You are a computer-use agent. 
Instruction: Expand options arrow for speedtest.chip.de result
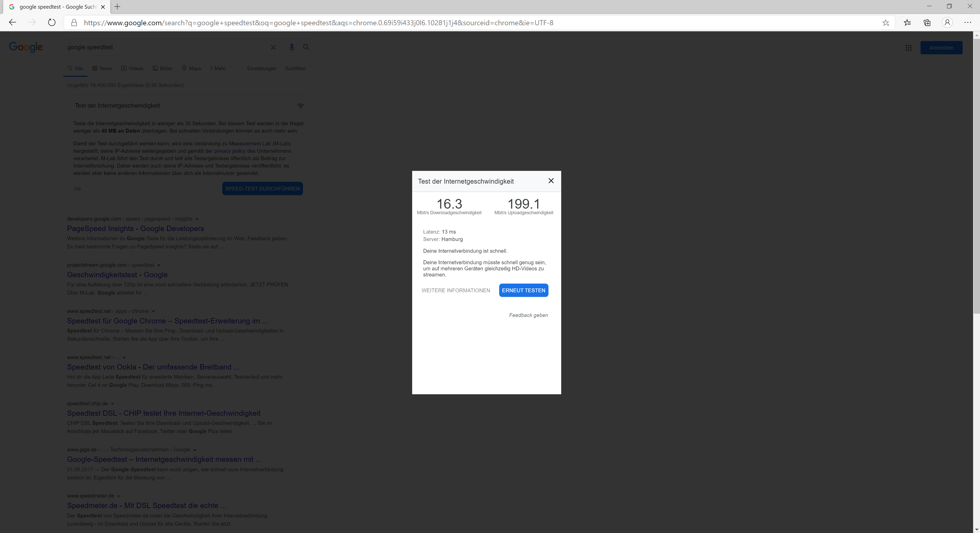112,404
